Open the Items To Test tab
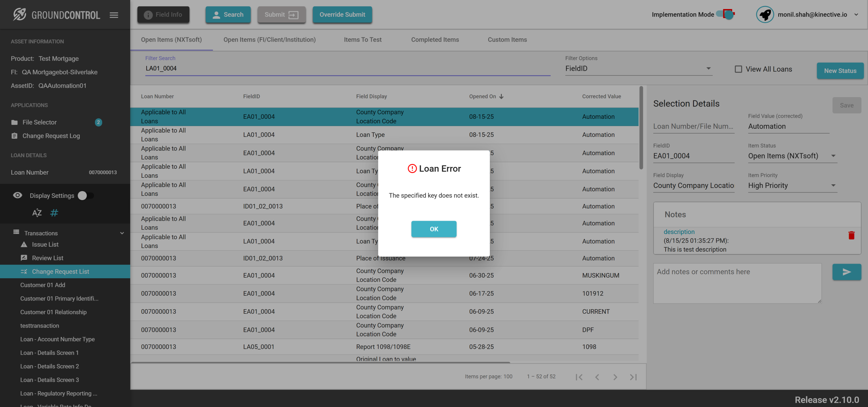The width and height of the screenshot is (868, 407). click(x=363, y=39)
